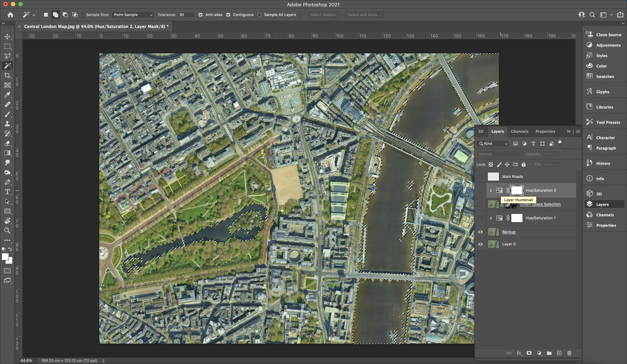Enable Sample All Layers checkbox
This screenshot has width=627, height=364.
tap(259, 15)
